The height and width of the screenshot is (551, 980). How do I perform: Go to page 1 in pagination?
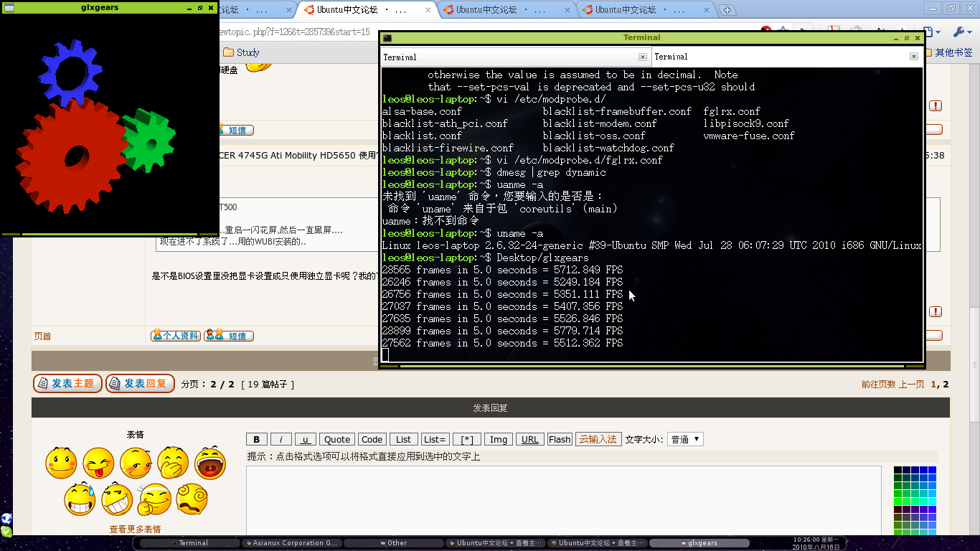(x=933, y=385)
